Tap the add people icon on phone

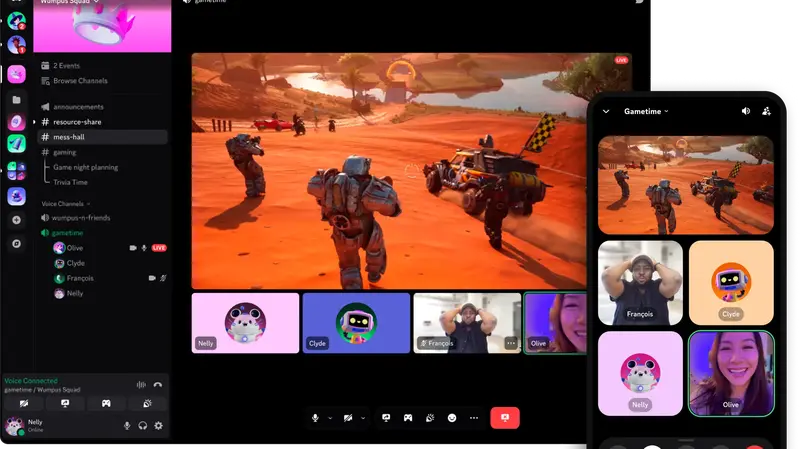pyautogui.click(x=766, y=111)
